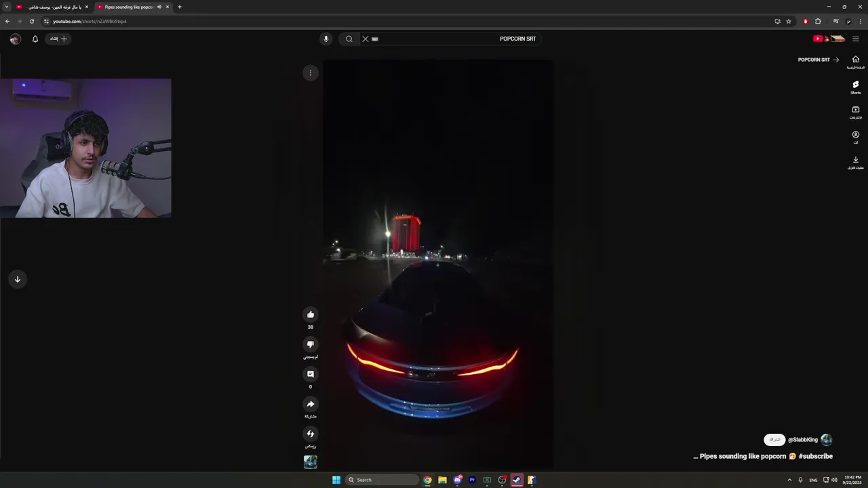Open the comments panel icon

[311, 374]
